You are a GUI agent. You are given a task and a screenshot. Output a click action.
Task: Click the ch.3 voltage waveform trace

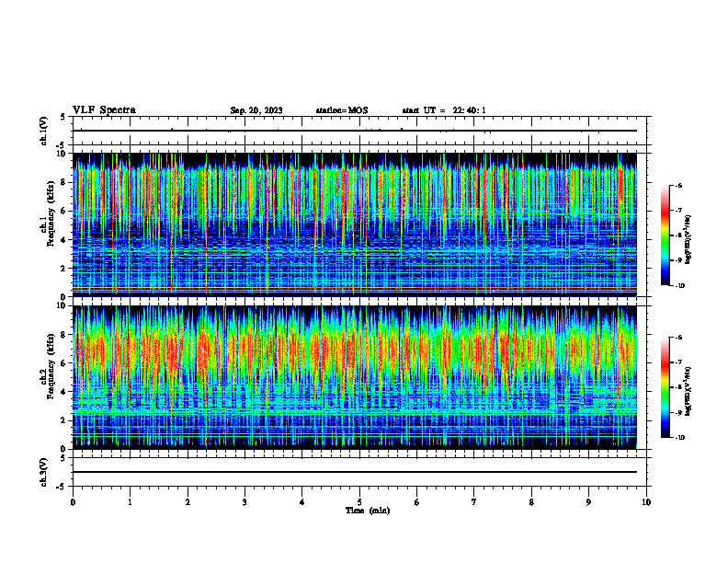tap(355, 472)
